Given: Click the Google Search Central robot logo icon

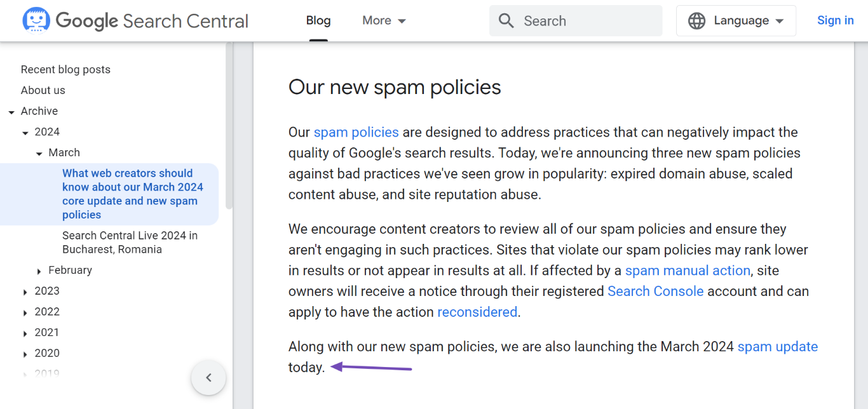Looking at the screenshot, I should coord(36,20).
